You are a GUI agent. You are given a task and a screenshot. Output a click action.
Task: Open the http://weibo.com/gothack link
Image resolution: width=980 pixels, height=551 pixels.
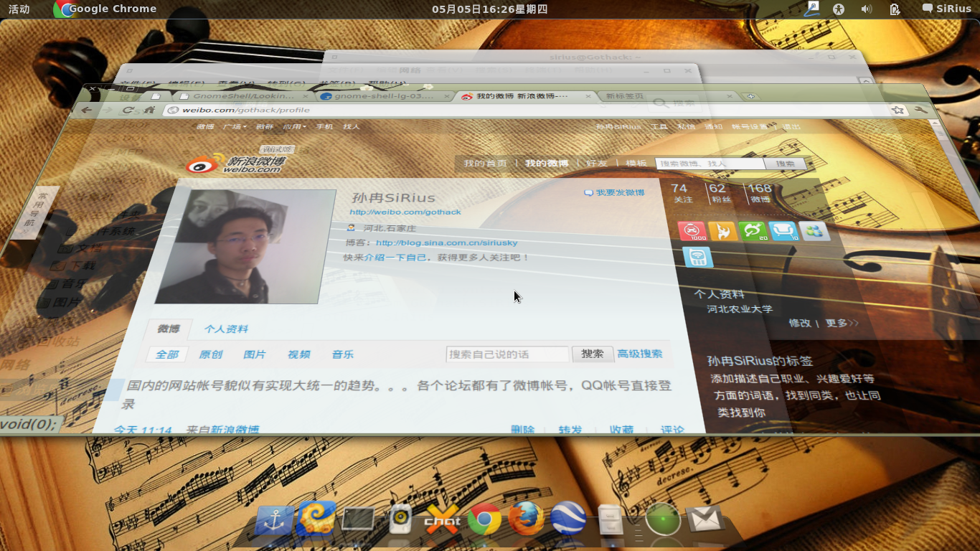coord(405,212)
